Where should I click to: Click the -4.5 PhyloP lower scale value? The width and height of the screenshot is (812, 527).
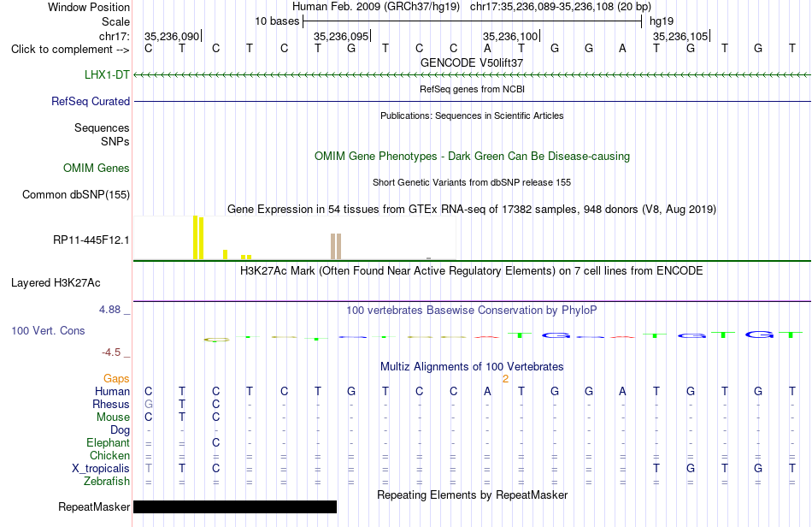[111, 352]
